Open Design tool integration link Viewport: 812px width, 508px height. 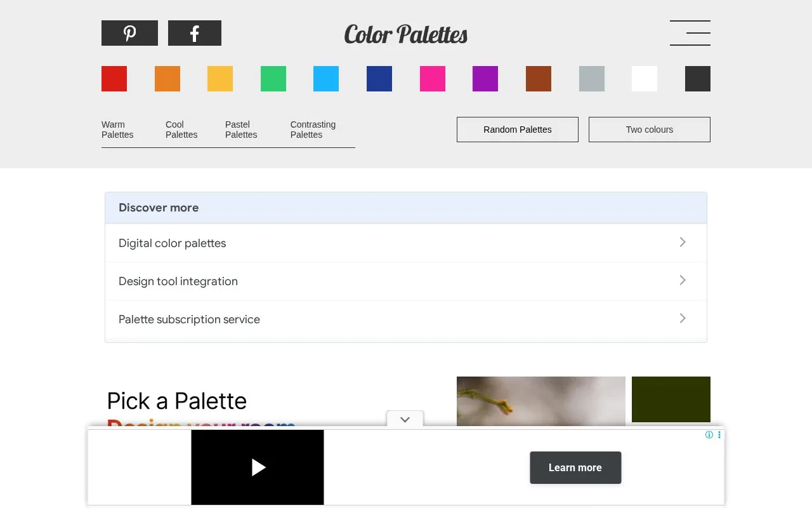pos(406,281)
